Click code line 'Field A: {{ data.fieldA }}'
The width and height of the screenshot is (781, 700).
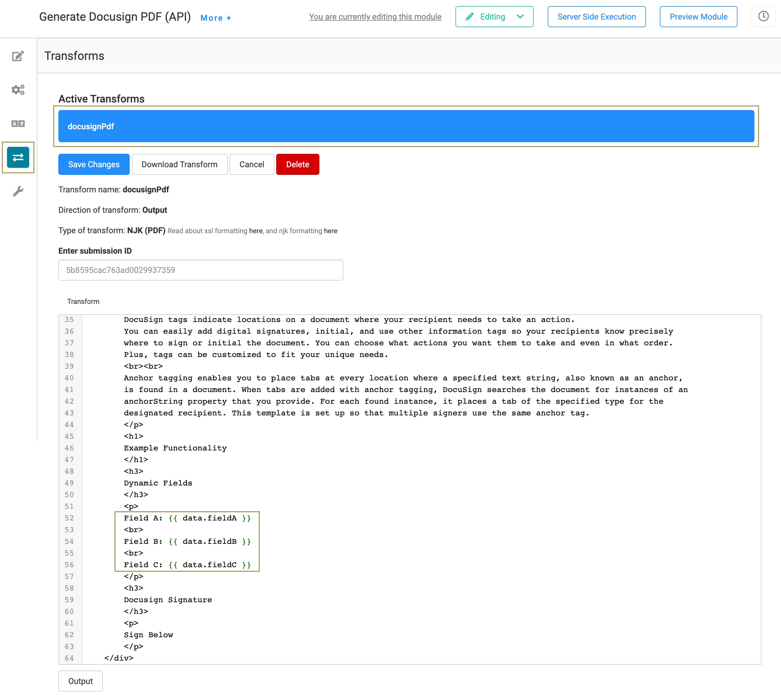[x=187, y=518]
